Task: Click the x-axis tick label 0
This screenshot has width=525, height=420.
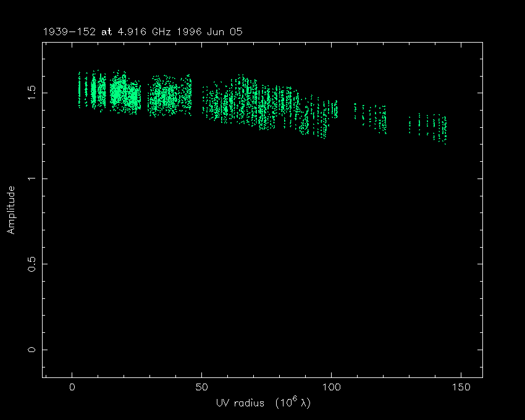Action: click(x=72, y=387)
